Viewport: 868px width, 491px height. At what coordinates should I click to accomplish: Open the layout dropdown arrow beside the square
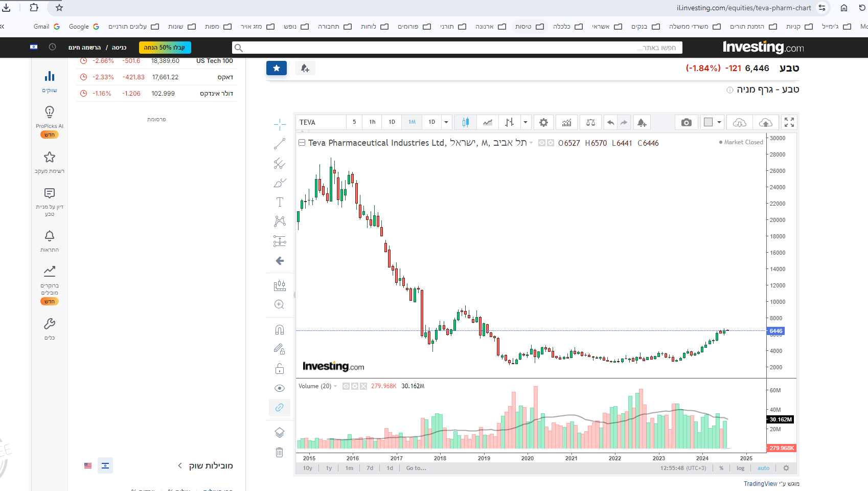719,122
